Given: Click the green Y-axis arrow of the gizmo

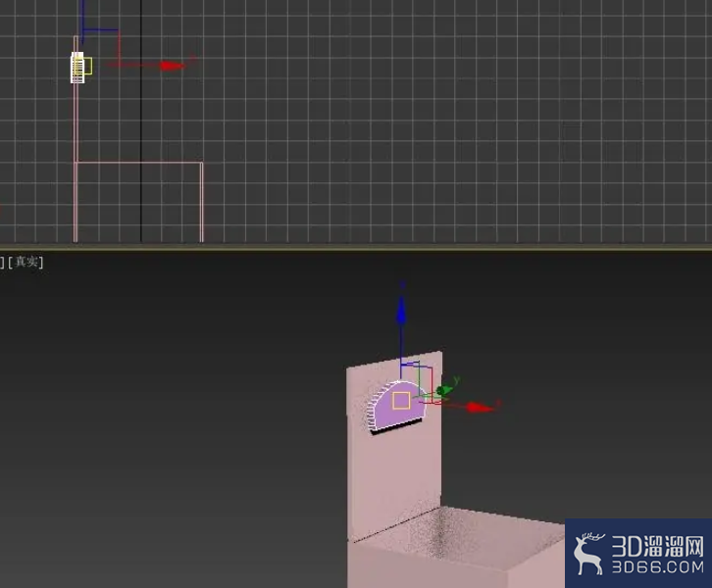Looking at the screenshot, I should (x=445, y=389).
